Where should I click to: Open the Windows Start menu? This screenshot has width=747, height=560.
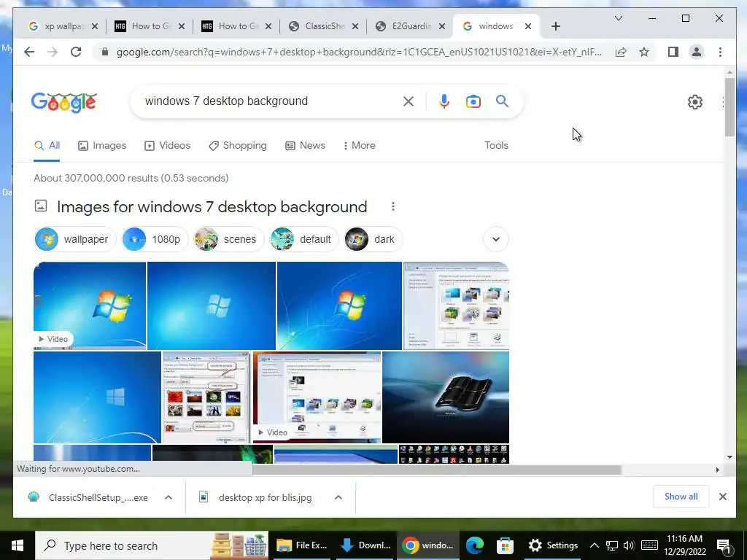click(18, 545)
